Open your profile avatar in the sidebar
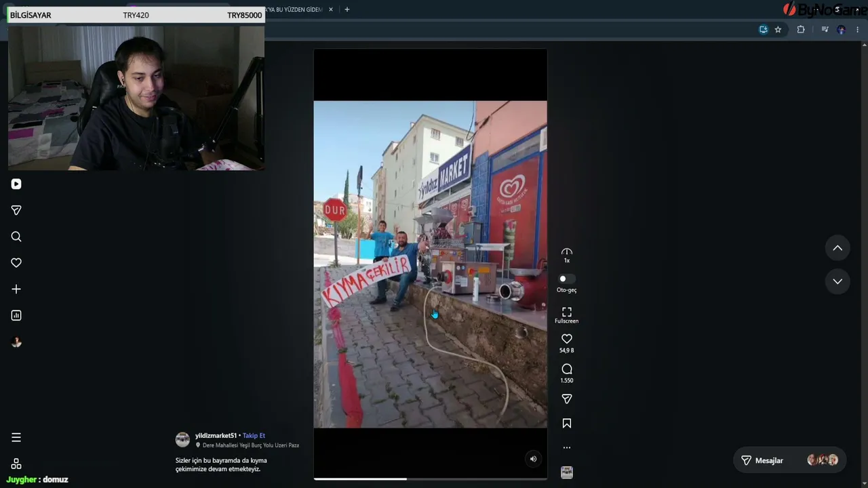868x488 pixels. 16,342
